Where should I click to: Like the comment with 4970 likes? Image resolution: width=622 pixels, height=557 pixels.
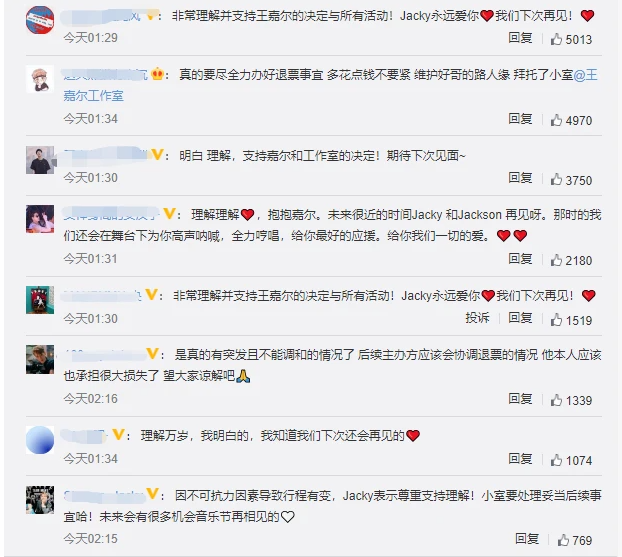[556, 120]
